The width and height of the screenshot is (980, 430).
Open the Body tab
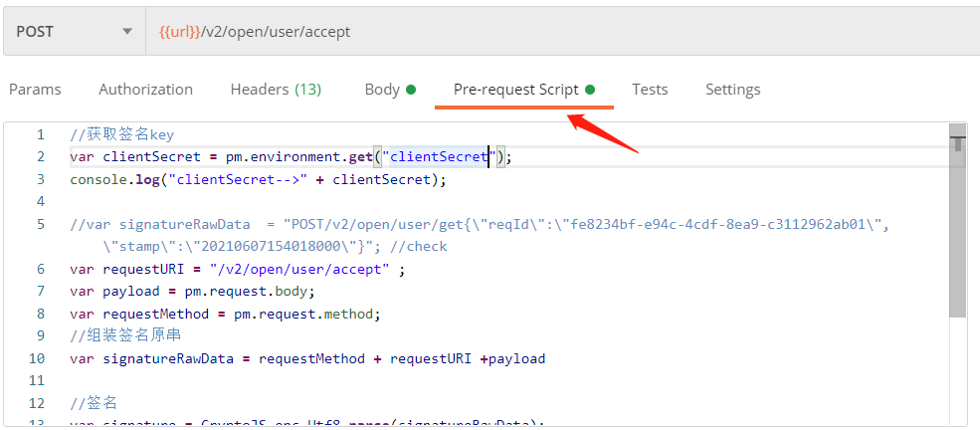390,90
